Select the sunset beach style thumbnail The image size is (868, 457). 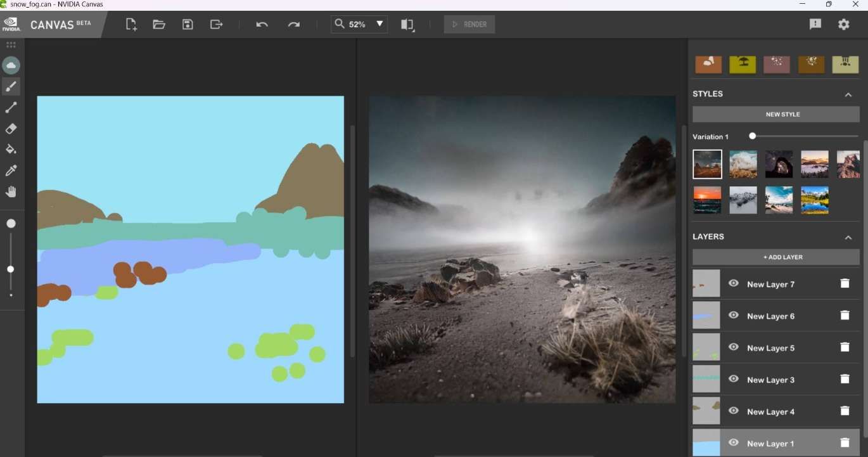[707, 200]
